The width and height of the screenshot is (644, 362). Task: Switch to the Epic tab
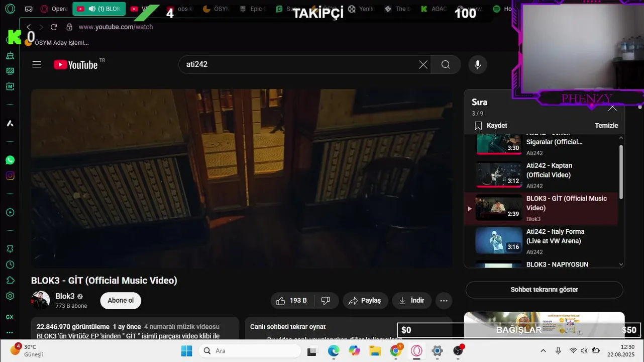click(253, 9)
